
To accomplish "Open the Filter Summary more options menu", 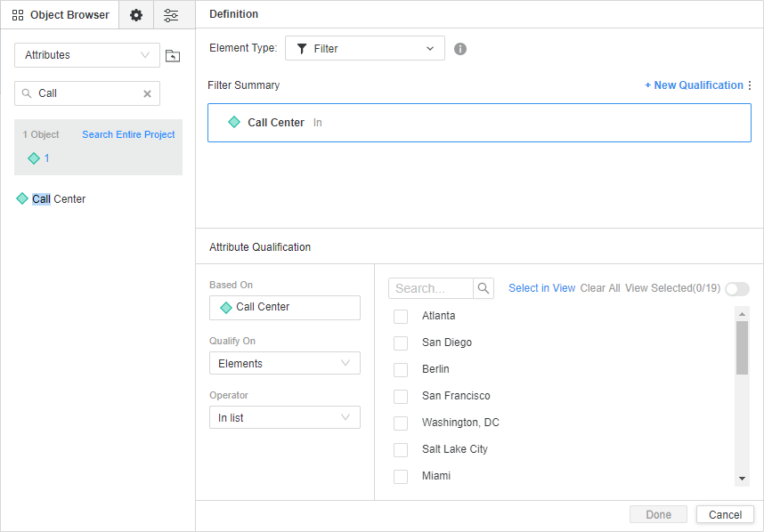I will coord(750,85).
